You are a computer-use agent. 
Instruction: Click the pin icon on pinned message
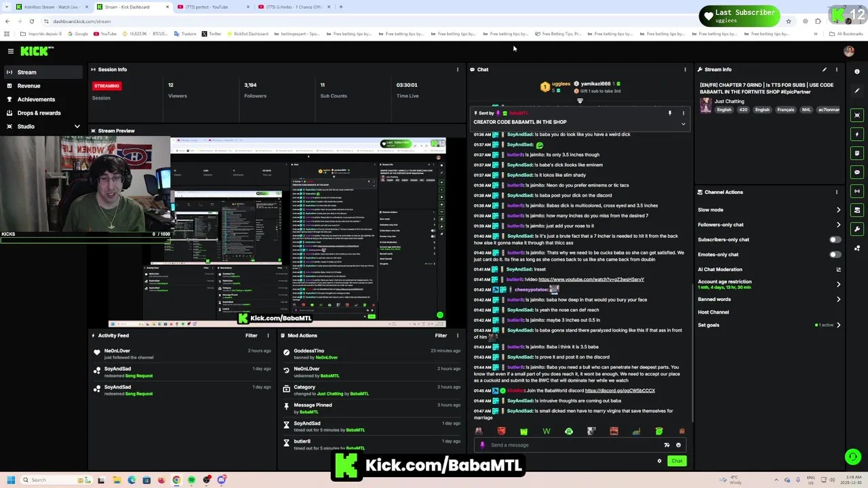[x=670, y=113]
